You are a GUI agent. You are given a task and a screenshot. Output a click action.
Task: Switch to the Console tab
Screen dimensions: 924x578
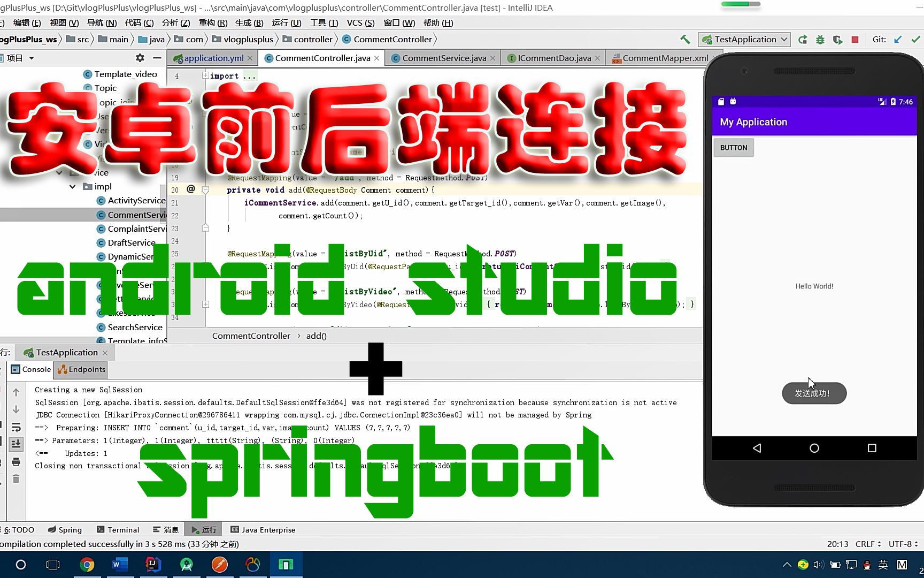click(31, 369)
